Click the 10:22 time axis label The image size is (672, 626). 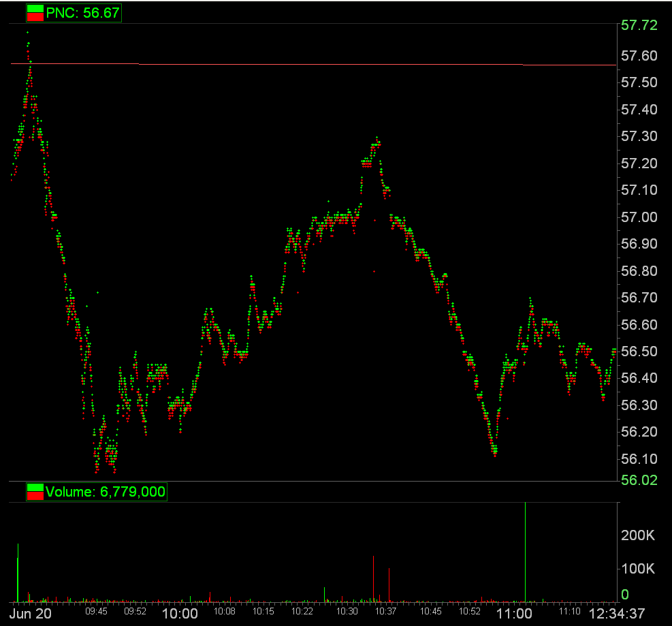pos(302,612)
